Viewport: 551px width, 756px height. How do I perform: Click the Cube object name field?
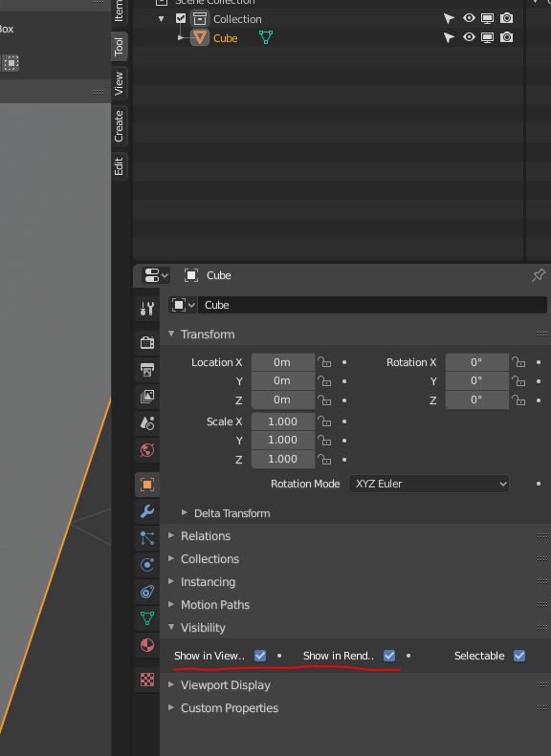click(x=372, y=305)
